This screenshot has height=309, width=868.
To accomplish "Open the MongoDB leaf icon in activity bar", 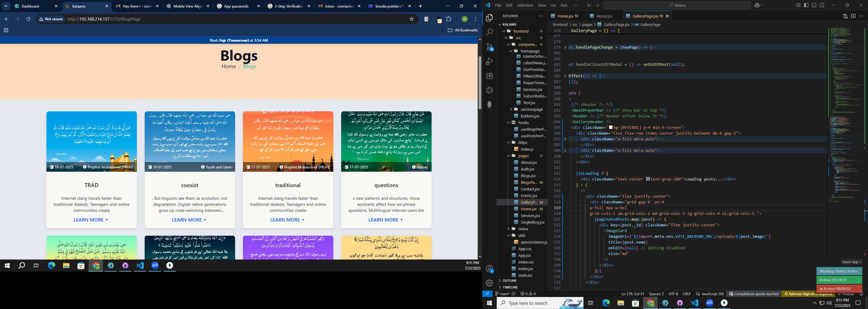I will [x=489, y=105].
